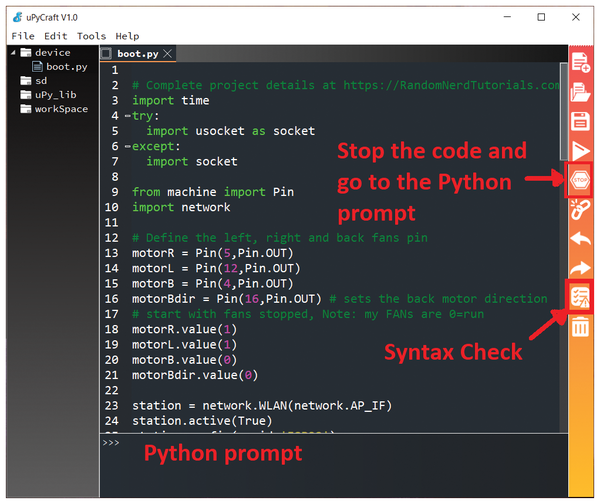Screen dimensions: 600x504
Task: Connect the device with the chain link icon
Action: pos(580,209)
